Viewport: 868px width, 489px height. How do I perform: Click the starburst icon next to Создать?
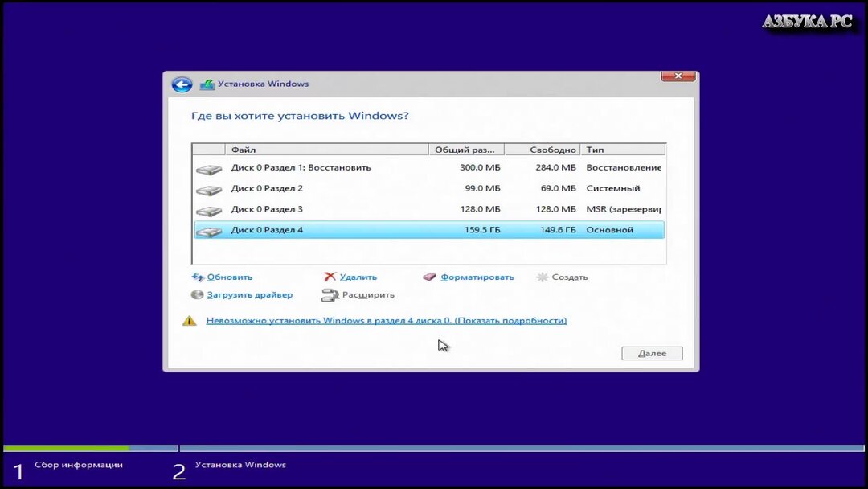pyautogui.click(x=542, y=277)
